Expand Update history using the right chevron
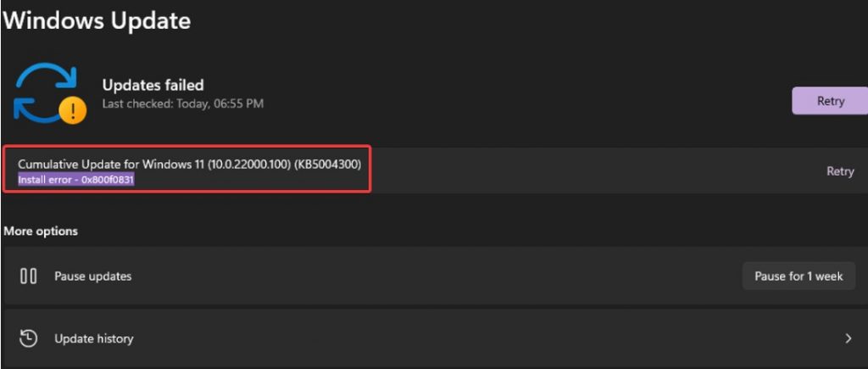 (x=848, y=338)
